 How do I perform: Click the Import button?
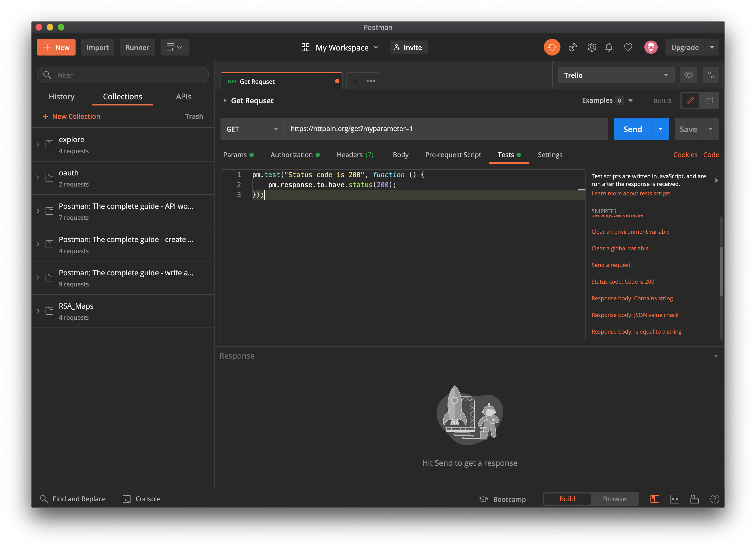(98, 47)
